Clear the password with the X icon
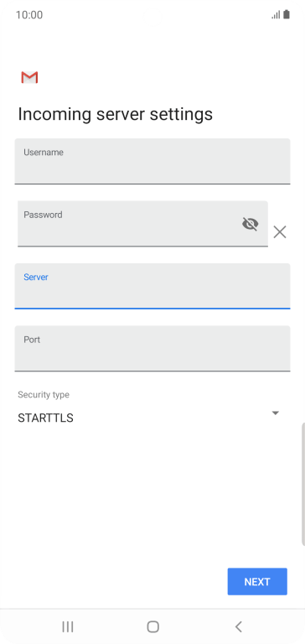 (280, 232)
